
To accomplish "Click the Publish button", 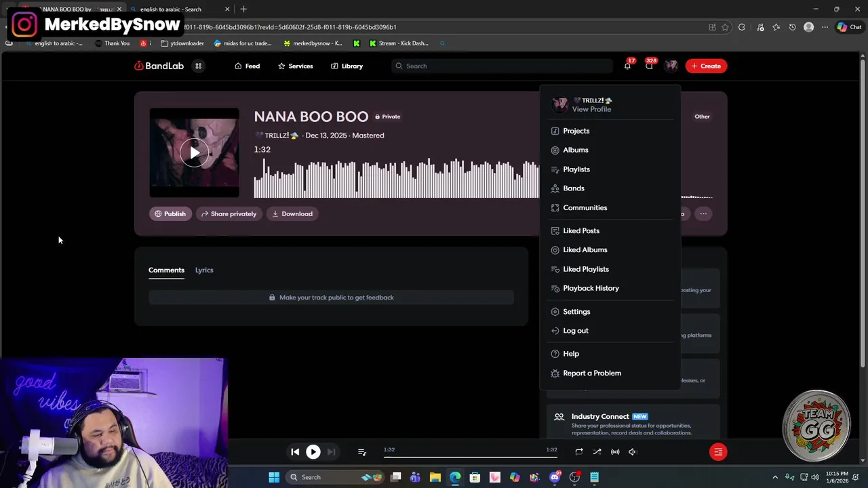I will pos(170,213).
